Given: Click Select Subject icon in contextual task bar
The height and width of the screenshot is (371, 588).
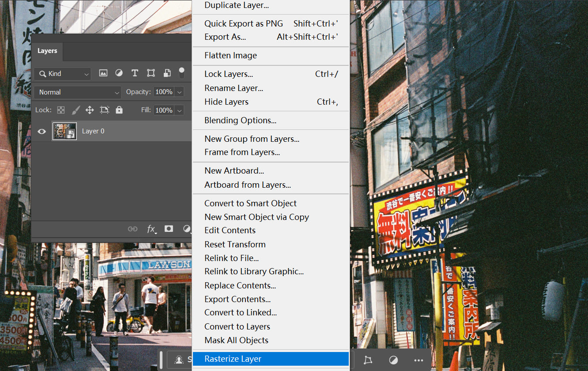Looking at the screenshot, I should coord(179,360).
